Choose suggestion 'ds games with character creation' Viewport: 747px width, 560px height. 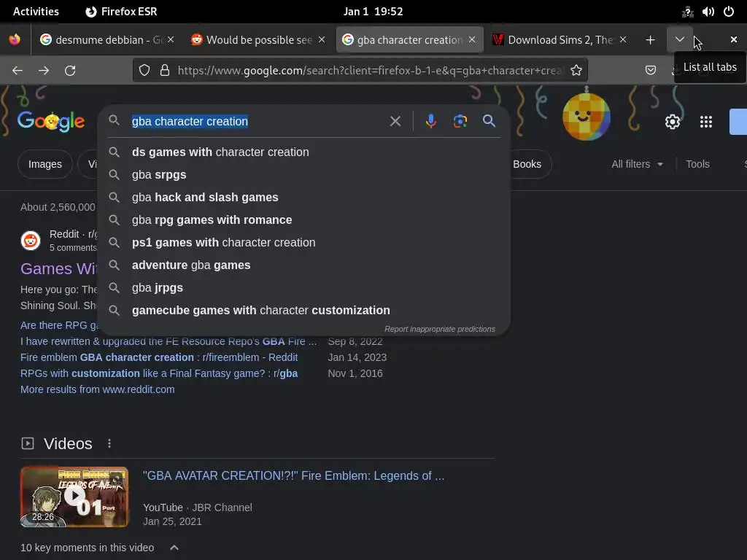pos(304,152)
